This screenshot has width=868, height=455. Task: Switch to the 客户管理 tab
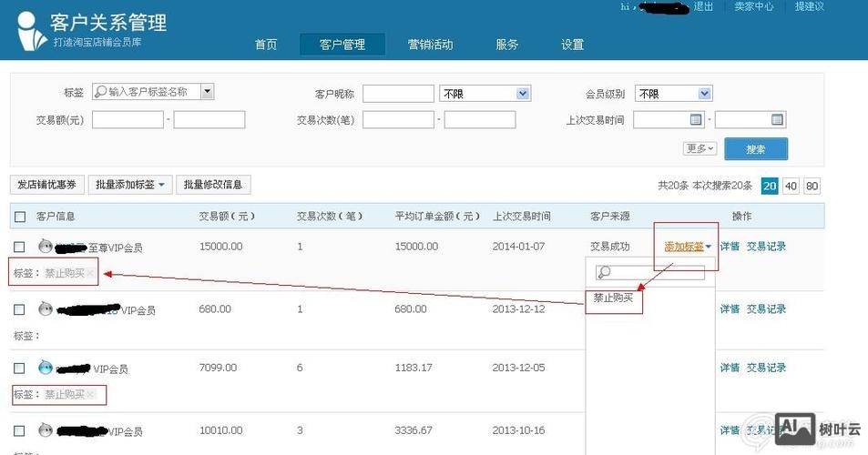[x=342, y=45]
